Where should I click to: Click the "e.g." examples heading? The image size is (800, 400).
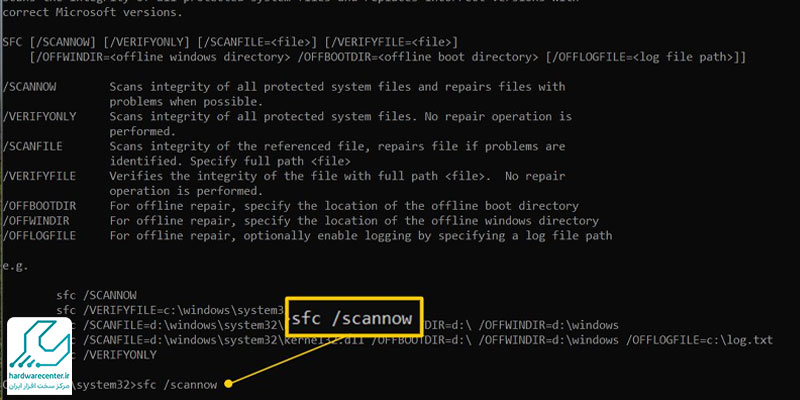click(18, 265)
